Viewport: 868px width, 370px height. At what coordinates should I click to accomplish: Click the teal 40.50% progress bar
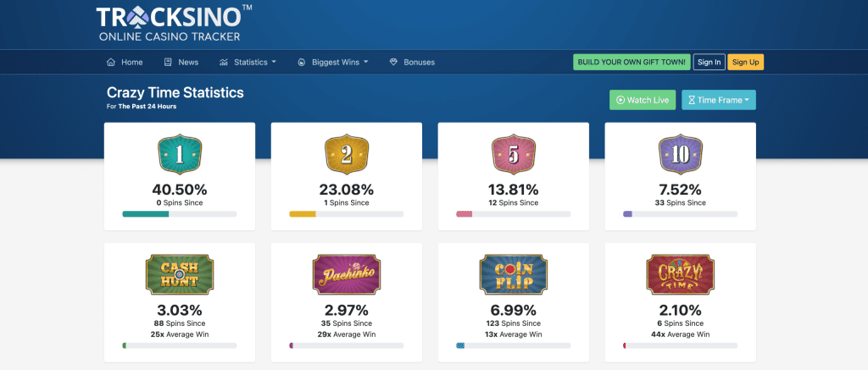coord(180,213)
